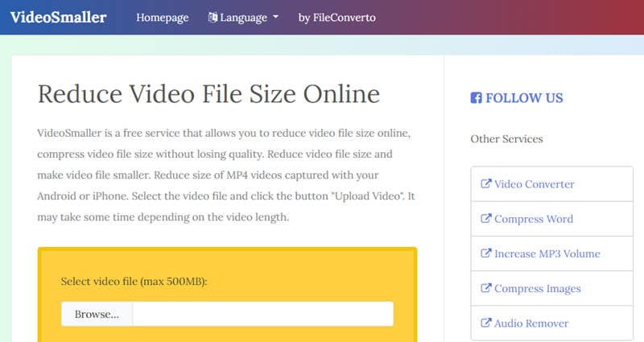644x342 pixels.
Task: Click the external-link icon beside Compress Word
Action: [486, 218]
